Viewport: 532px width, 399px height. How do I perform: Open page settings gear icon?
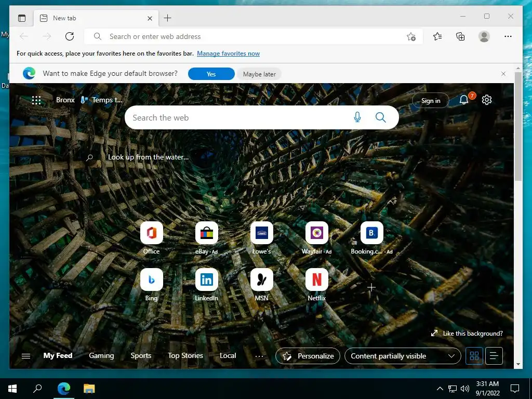pos(487,100)
